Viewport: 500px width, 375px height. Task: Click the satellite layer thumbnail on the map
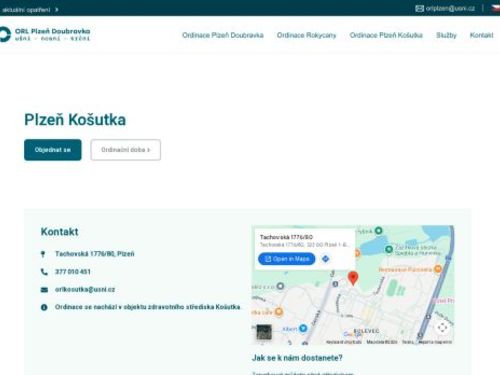pos(264,332)
